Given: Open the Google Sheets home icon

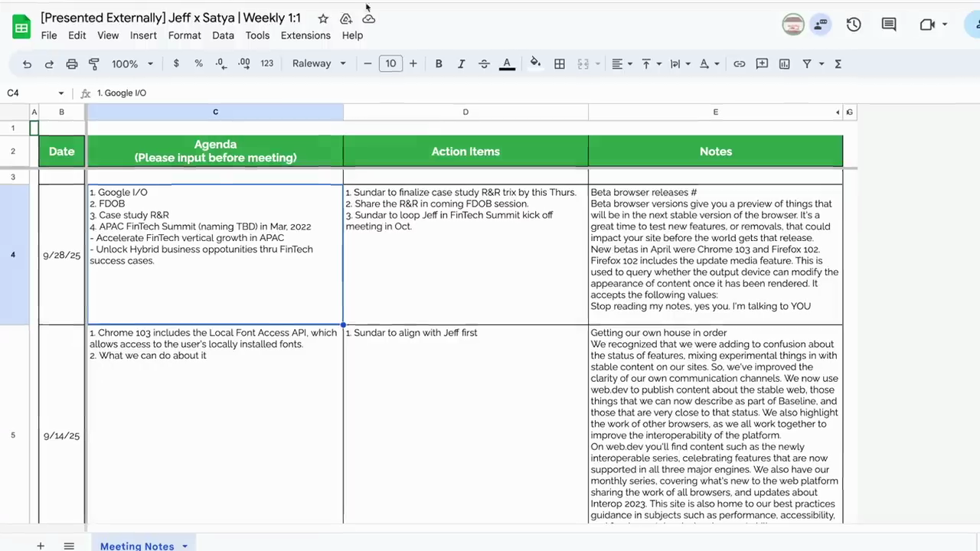Looking at the screenshot, I should [x=21, y=27].
